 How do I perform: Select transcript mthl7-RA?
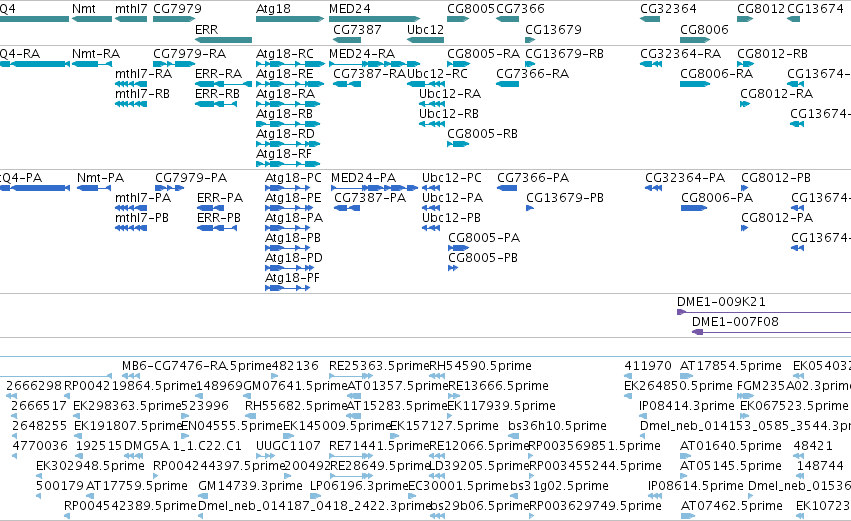[131, 84]
